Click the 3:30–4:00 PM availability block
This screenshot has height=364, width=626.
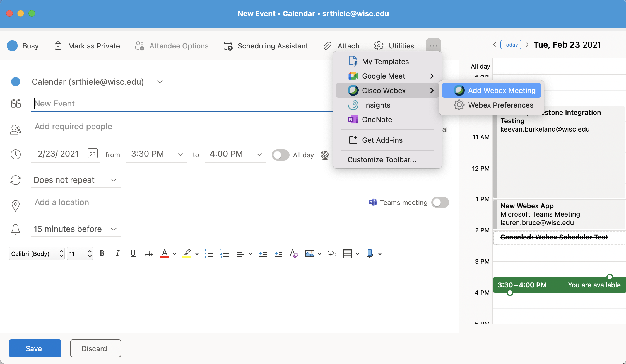(559, 285)
